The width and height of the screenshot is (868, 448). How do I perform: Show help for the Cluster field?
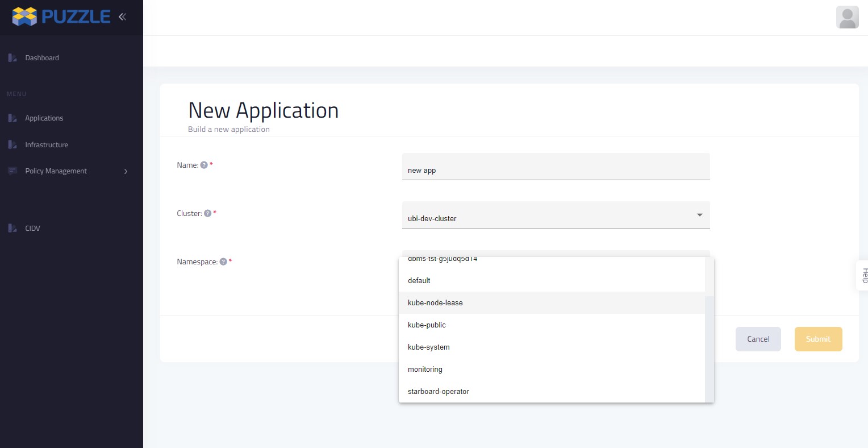tap(207, 214)
